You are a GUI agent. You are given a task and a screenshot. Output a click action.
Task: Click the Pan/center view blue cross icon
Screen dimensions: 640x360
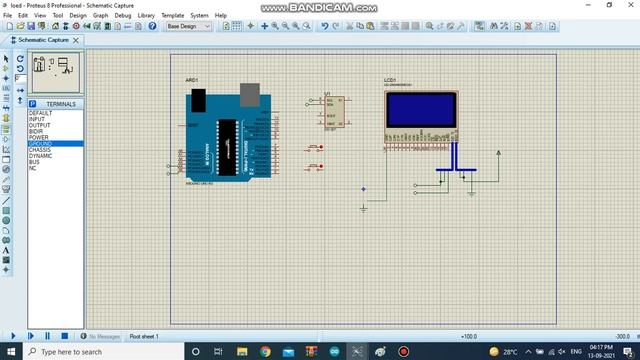[264, 26]
